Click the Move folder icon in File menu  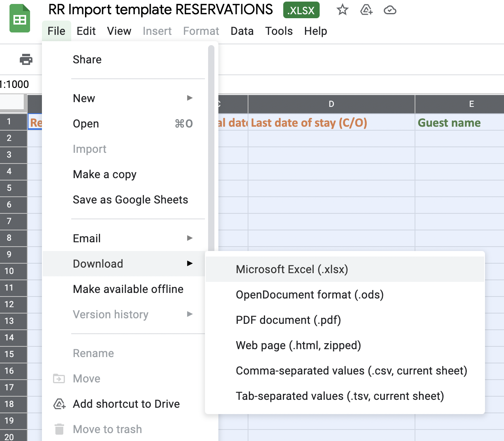tap(59, 379)
